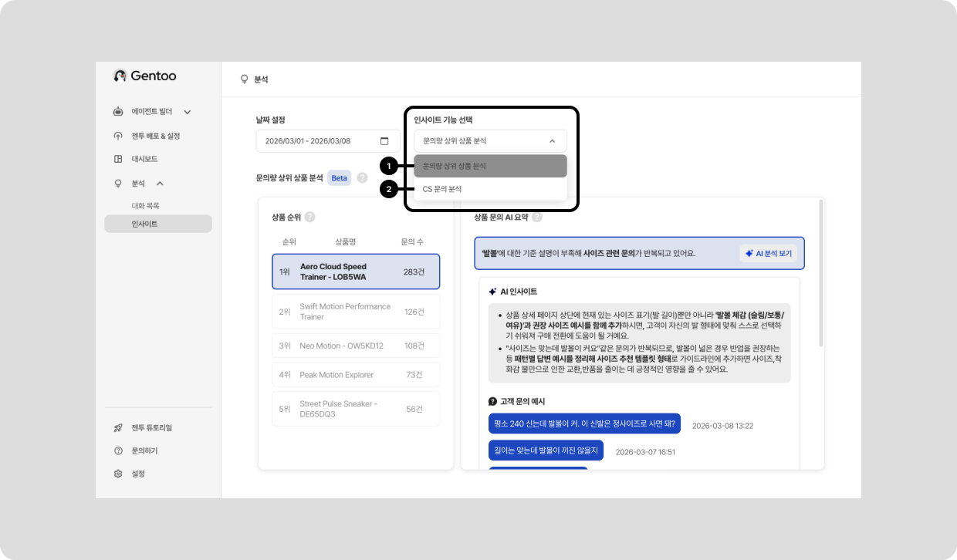Click the help icon beside 상품 순위
Image resolution: width=957 pixels, height=560 pixels.
coord(309,218)
